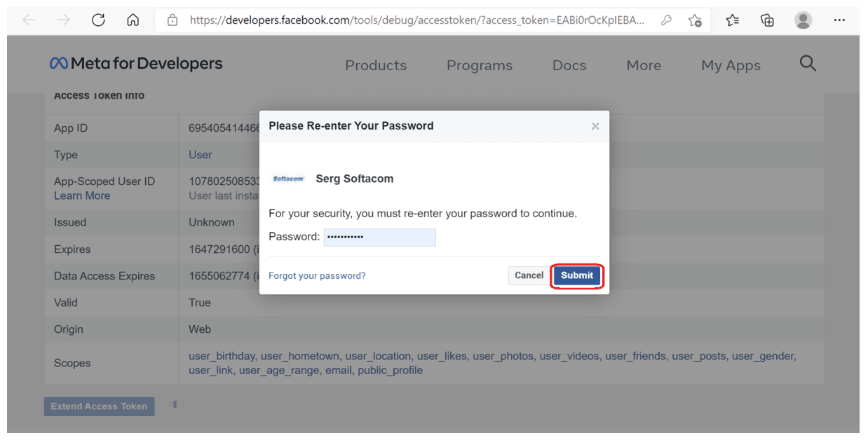Reload the page with the refresh icon

click(98, 20)
